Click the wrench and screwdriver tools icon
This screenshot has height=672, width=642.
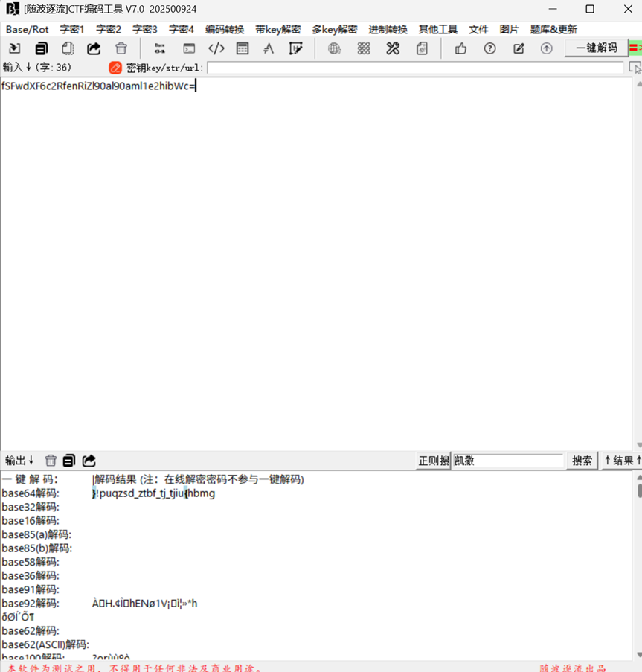tap(393, 48)
